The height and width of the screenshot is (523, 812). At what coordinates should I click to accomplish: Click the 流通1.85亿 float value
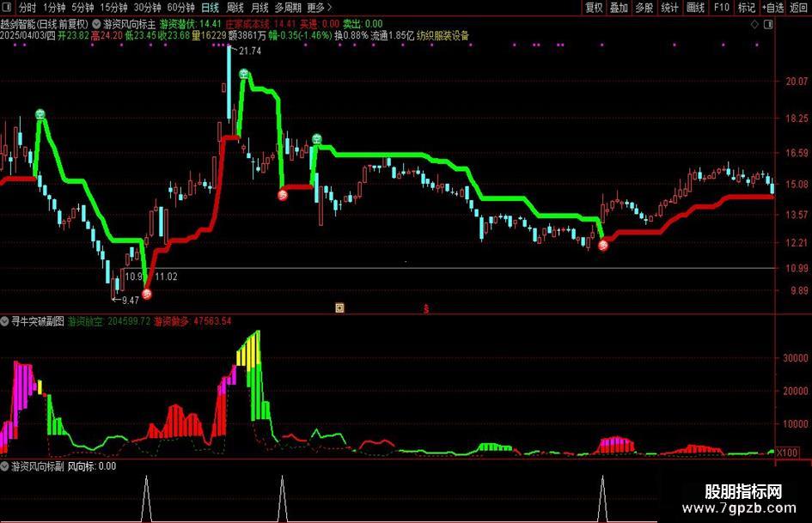[392, 36]
